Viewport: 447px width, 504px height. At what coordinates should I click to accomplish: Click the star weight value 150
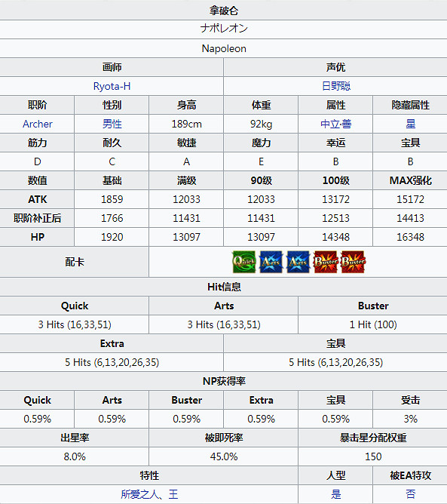point(373,456)
